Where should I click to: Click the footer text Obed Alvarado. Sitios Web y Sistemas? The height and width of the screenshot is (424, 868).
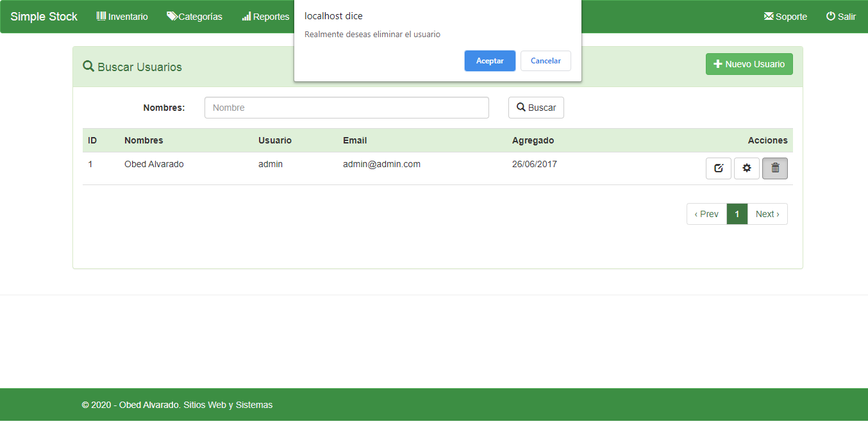(196, 405)
